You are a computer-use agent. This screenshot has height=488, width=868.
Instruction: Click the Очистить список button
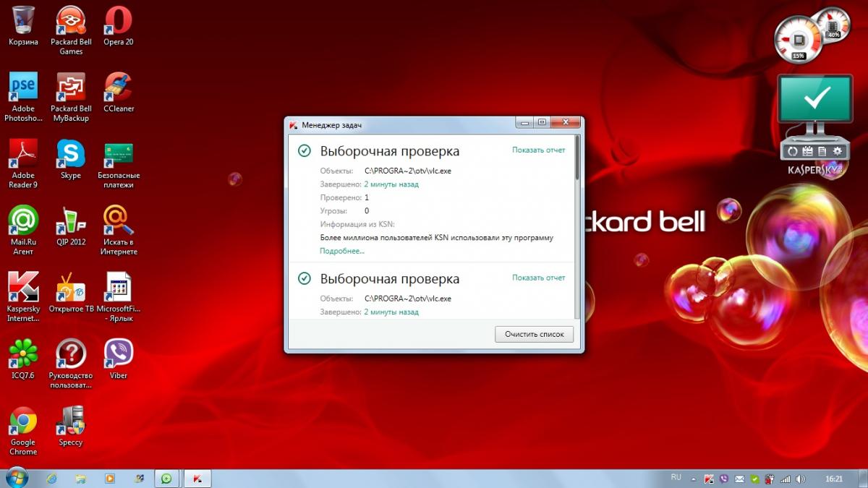point(535,334)
